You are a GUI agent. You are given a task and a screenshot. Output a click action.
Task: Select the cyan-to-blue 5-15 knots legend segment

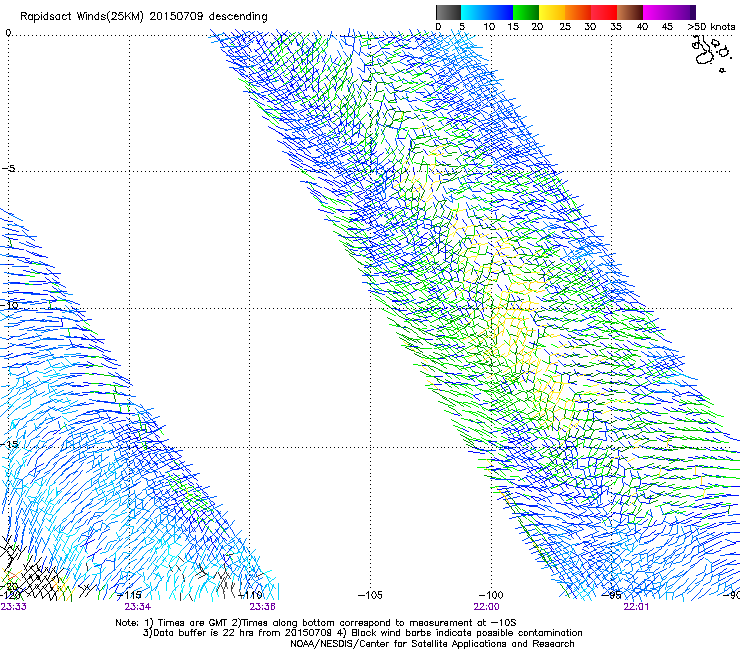487,12
